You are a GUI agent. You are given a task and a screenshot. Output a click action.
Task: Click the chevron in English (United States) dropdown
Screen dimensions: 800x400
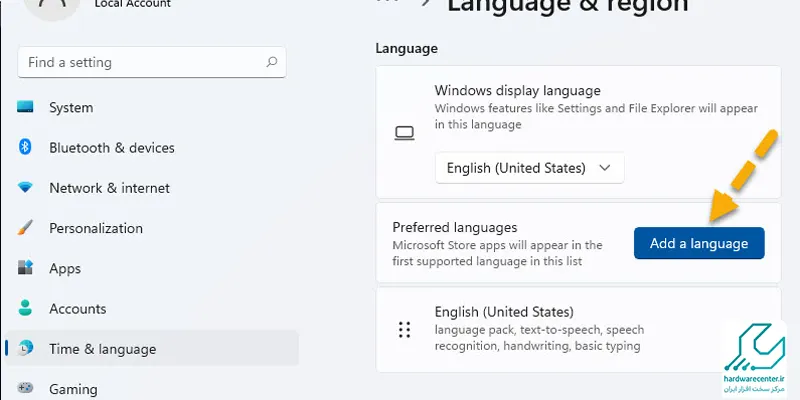tap(605, 168)
